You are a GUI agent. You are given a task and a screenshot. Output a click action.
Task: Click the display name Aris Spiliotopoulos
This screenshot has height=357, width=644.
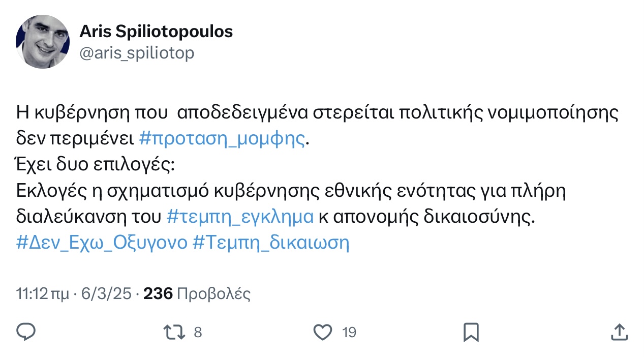[x=156, y=32]
